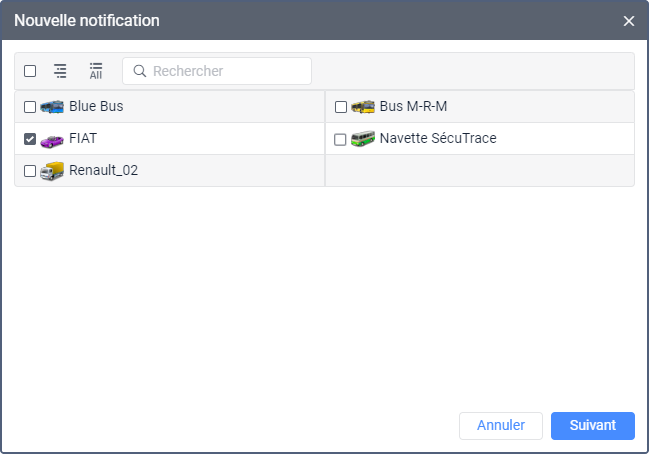This screenshot has height=454, width=649.
Task: Click the Annuler button
Action: point(500,425)
